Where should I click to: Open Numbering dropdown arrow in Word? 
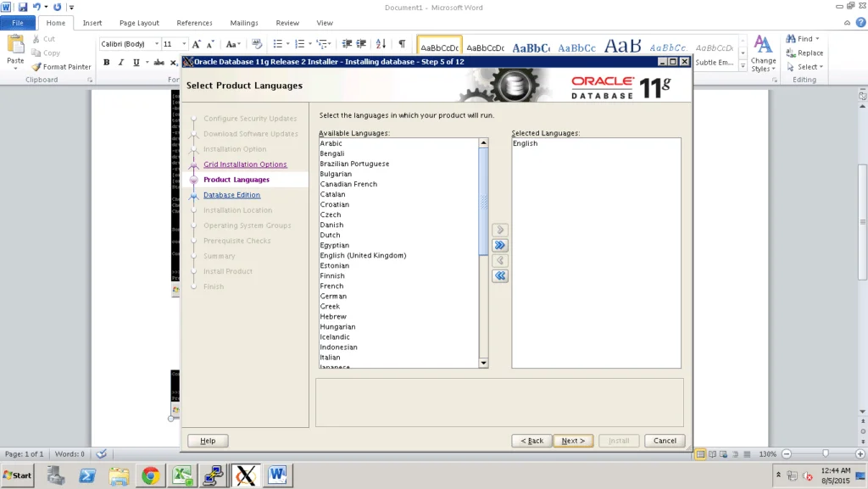coord(310,44)
